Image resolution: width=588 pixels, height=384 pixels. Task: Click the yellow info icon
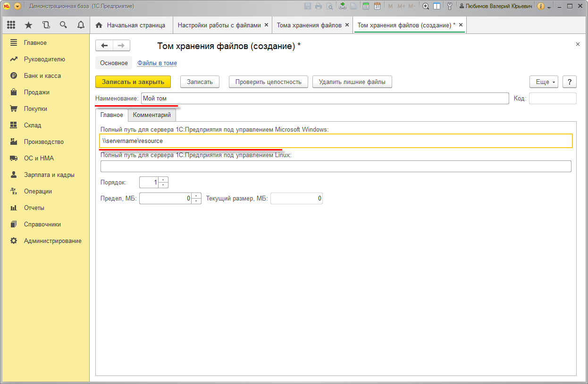(540, 6)
